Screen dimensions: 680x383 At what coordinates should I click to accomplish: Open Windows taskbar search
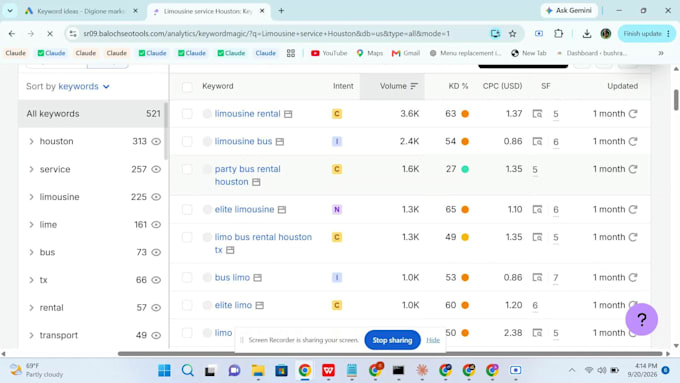pos(188,370)
